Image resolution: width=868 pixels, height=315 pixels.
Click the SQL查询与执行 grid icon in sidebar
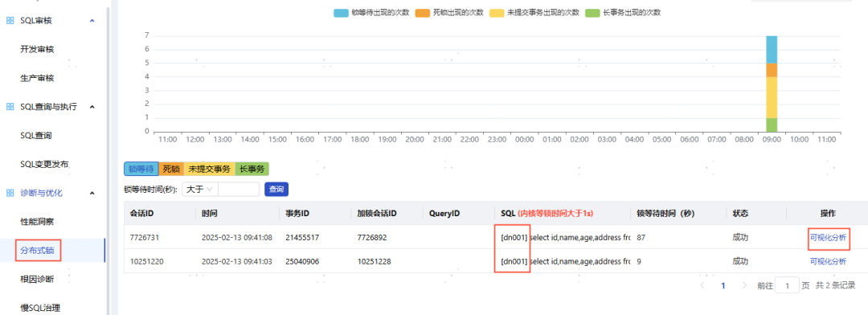click(x=10, y=107)
